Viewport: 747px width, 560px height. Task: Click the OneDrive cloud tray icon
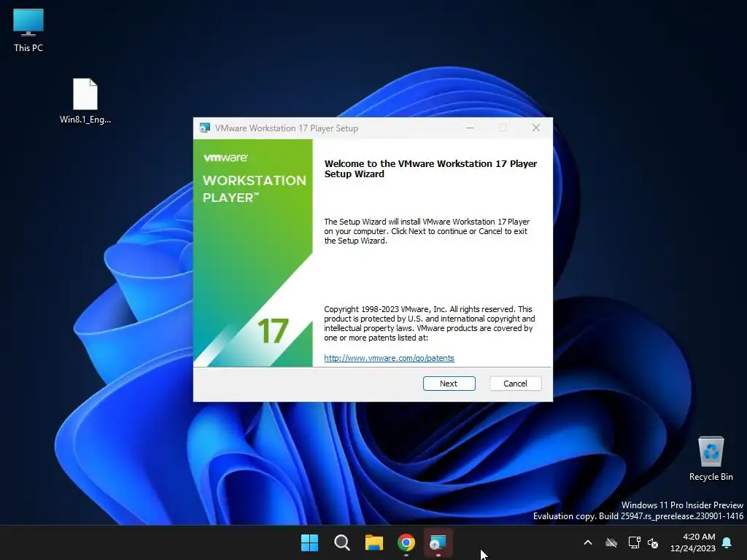point(611,542)
